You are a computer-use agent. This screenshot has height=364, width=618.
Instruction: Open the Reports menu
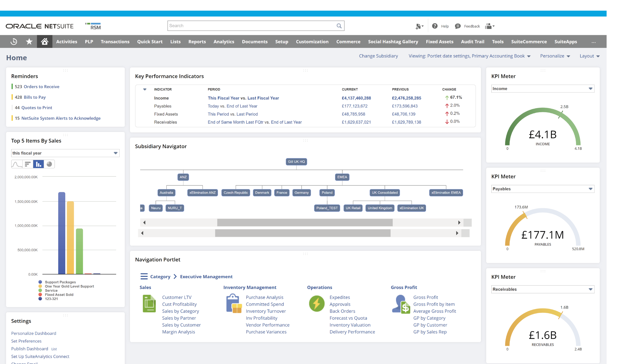pos(197,42)
